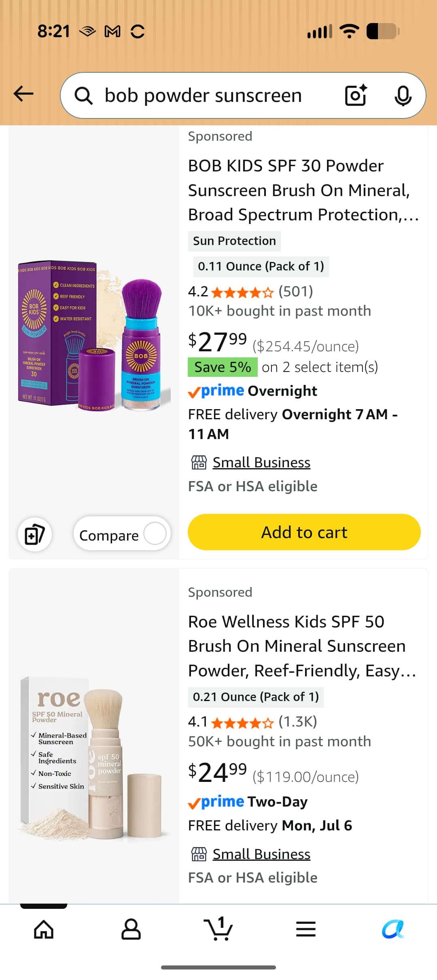Open Small Business link under BOB KIDS
Viewport: 437px width, 980px height.
261,463
